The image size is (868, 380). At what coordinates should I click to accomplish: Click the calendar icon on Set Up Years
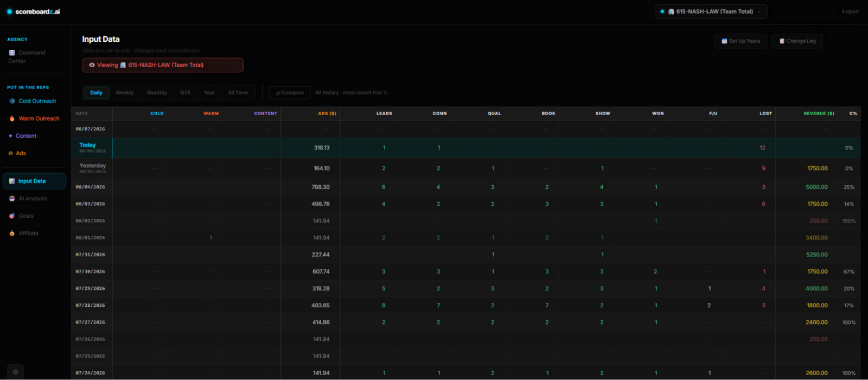coord(724,41)
